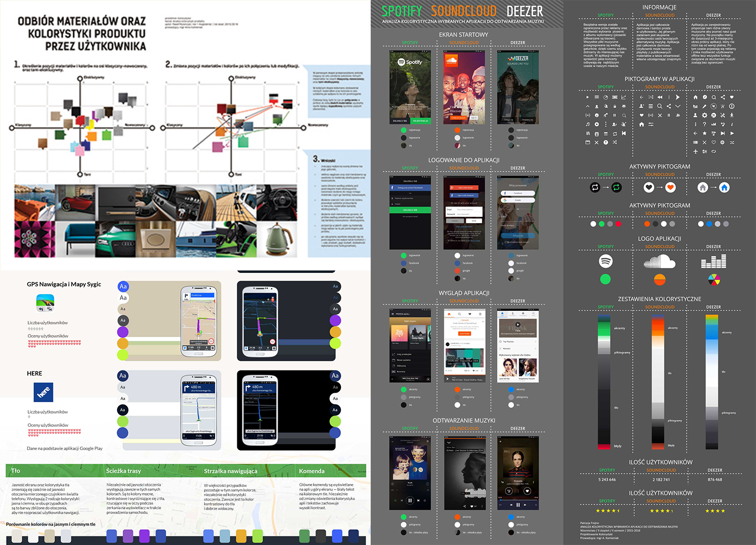Screen dimensions: 756x545
Task: Click the blue Aa circle beside light Sygic mockup
Action: click(123, 287)
